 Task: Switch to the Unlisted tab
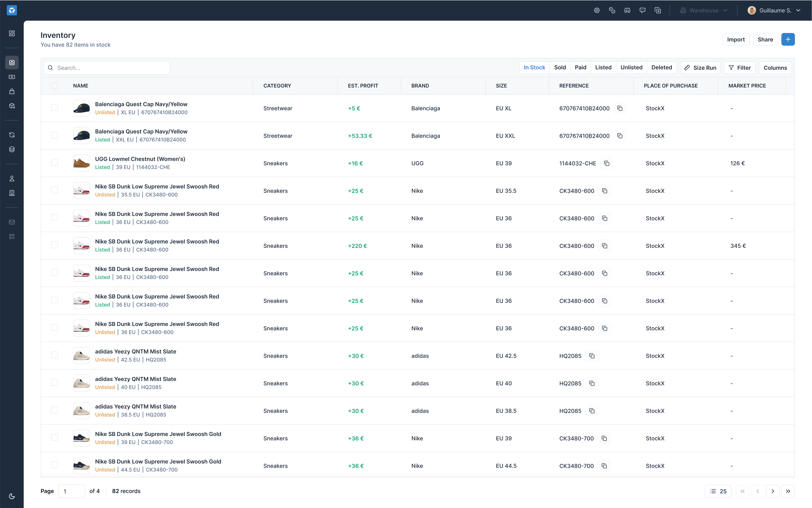(x=631, y=67)
